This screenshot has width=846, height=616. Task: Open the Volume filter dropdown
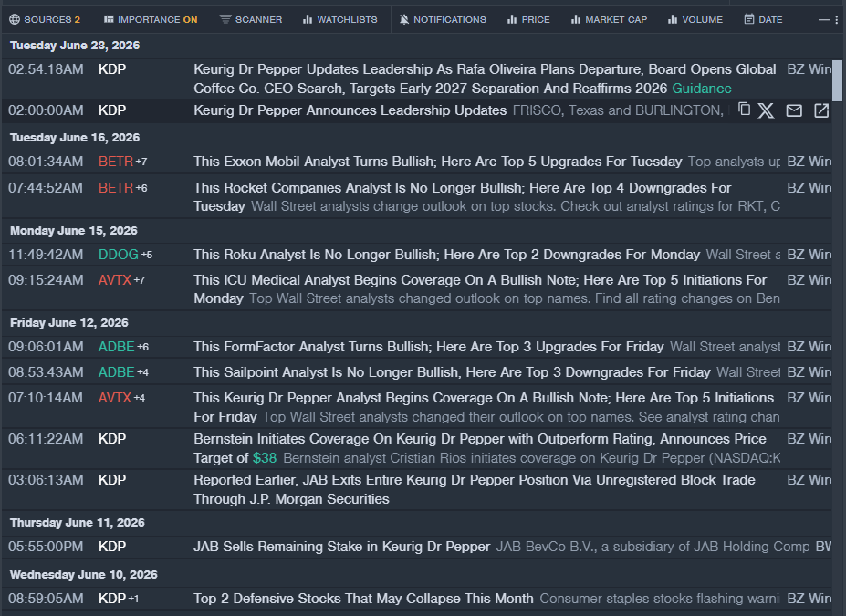pyautogui.click(x=695, y=19)
